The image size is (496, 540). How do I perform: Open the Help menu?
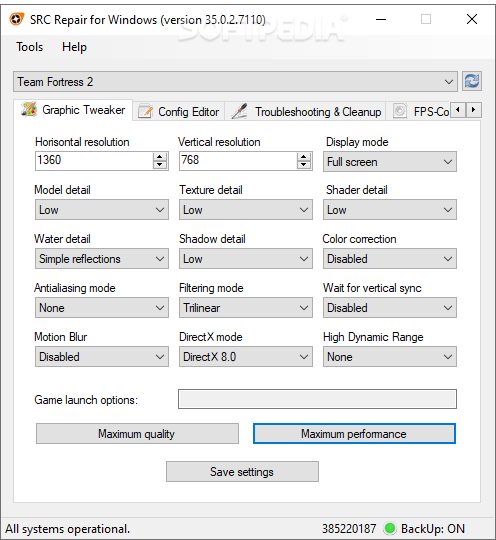click(x=74, y=47)
